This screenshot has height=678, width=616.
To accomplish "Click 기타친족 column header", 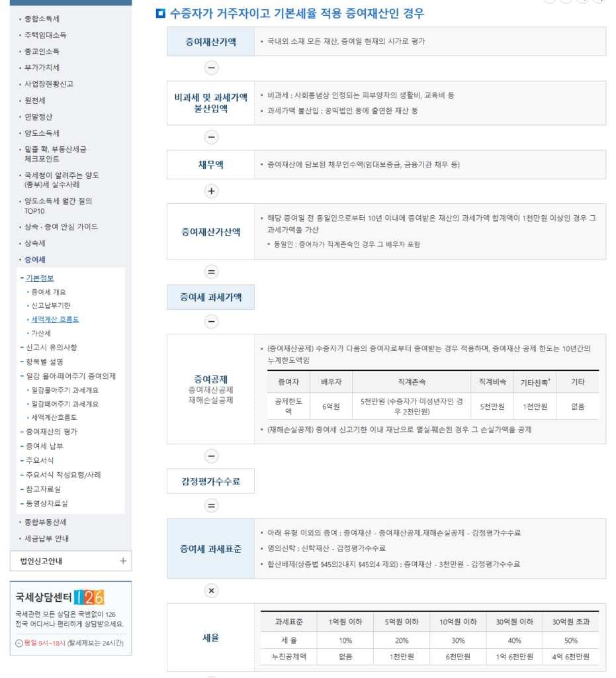I will 535,382.
